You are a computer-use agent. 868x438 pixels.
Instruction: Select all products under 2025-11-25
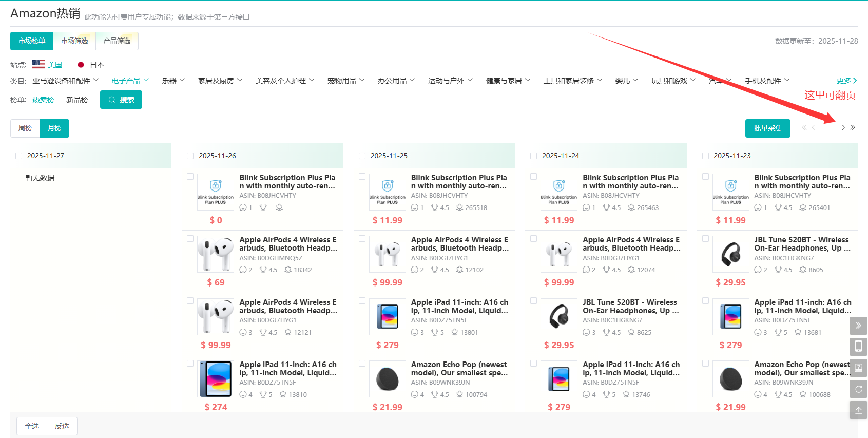pos(362,156)
